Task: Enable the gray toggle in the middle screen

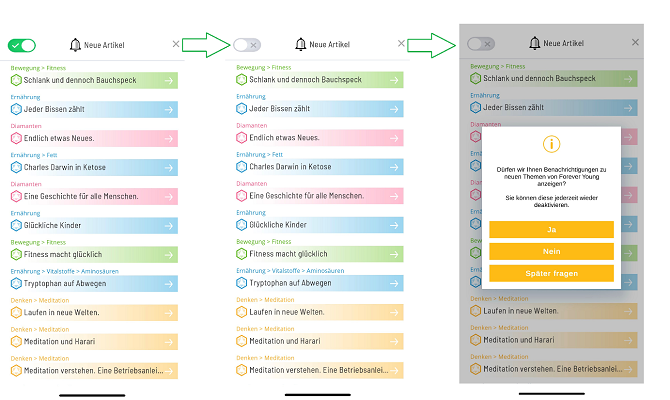Action: tap(247, 45)
